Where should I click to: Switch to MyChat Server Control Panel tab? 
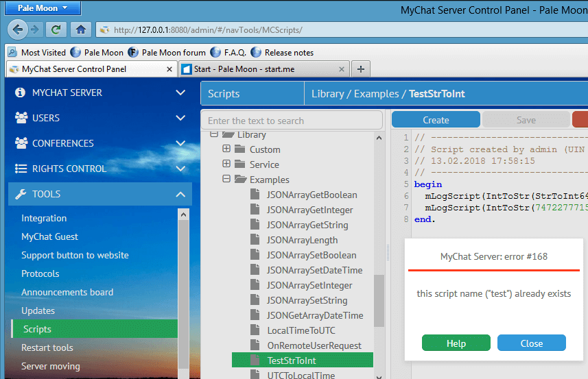[x=91, y=69]
